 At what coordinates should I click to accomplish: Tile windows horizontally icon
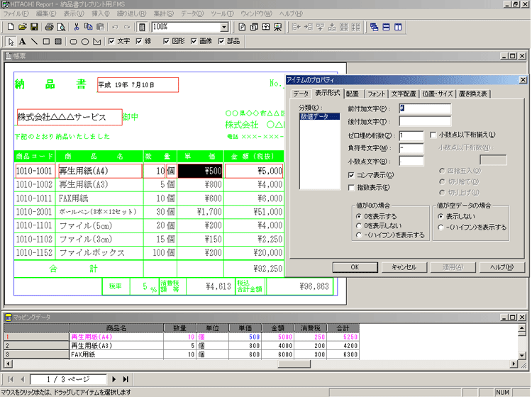pyautogui.click(x=386, y=27)
